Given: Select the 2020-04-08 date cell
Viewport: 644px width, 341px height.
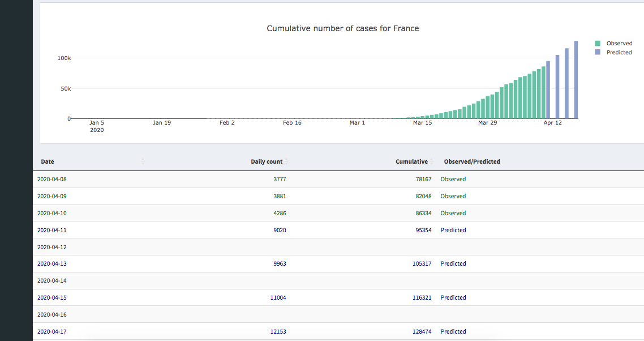Looking at the screenshot, I should coord(51,180).
